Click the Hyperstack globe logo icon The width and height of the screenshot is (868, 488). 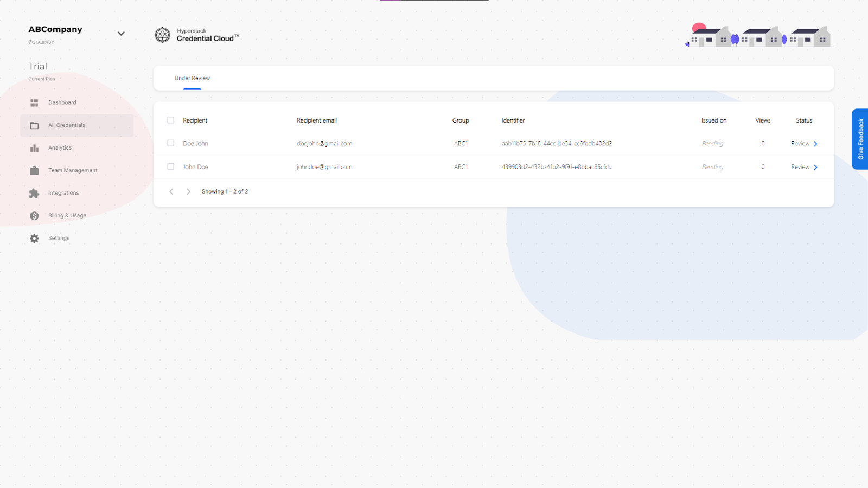162,35
